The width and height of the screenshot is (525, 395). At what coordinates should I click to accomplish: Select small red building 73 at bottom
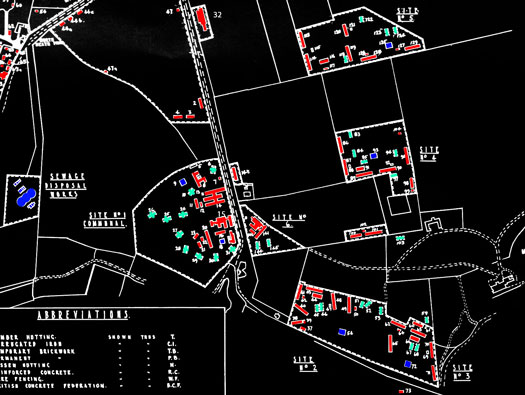click(401, 391)
